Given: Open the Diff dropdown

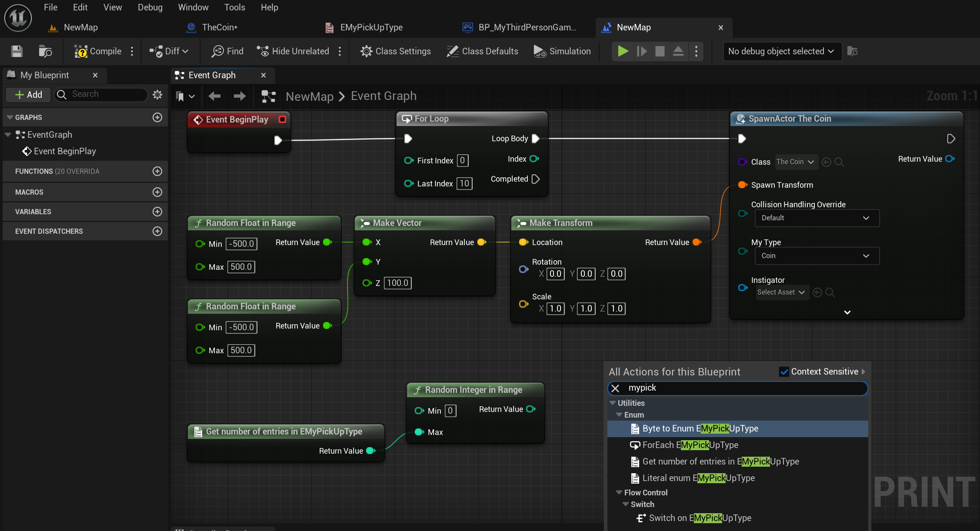Looking at the screenshot, I should point(169,51).
